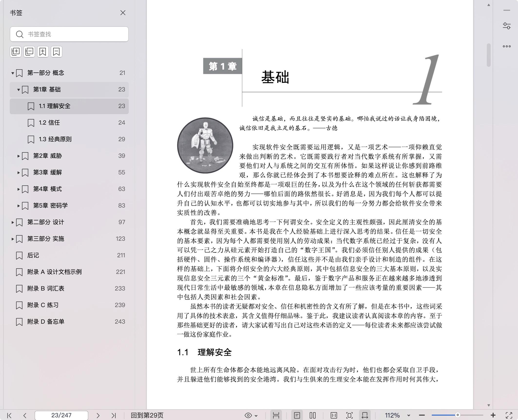The image size is (518, 420).
Task: Click the minus icon in right sidebar
Action: [507, 10]
